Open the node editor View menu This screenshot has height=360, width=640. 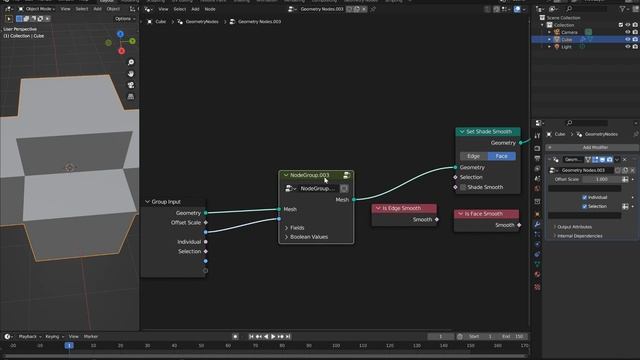tap(163, 9)
